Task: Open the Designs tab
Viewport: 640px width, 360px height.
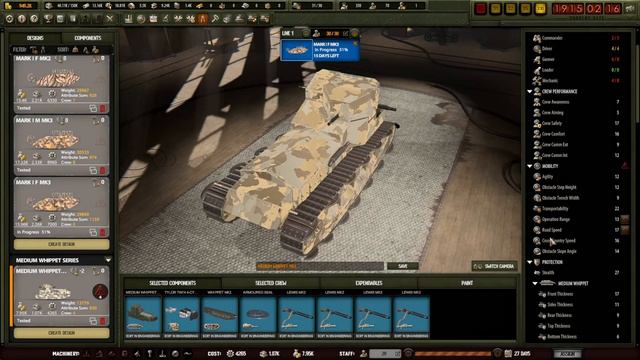Action: (x=35, y=38)
